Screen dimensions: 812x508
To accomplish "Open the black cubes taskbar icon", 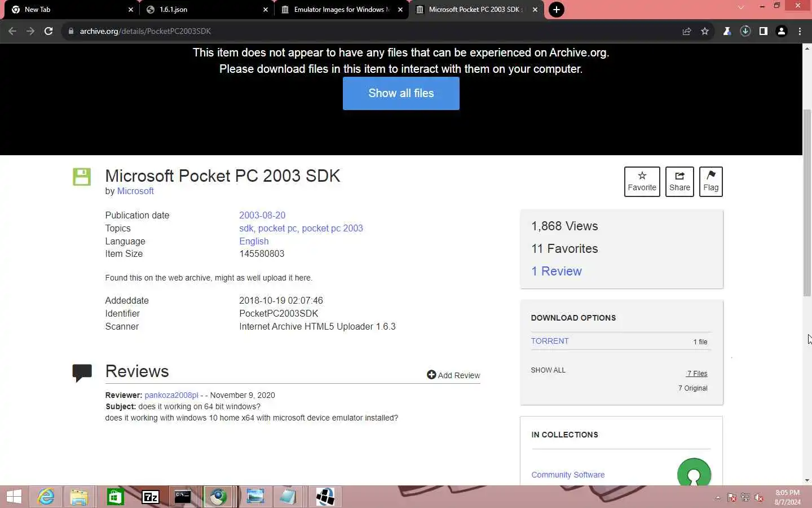I will pyautogui.click(x=325, y=497).
